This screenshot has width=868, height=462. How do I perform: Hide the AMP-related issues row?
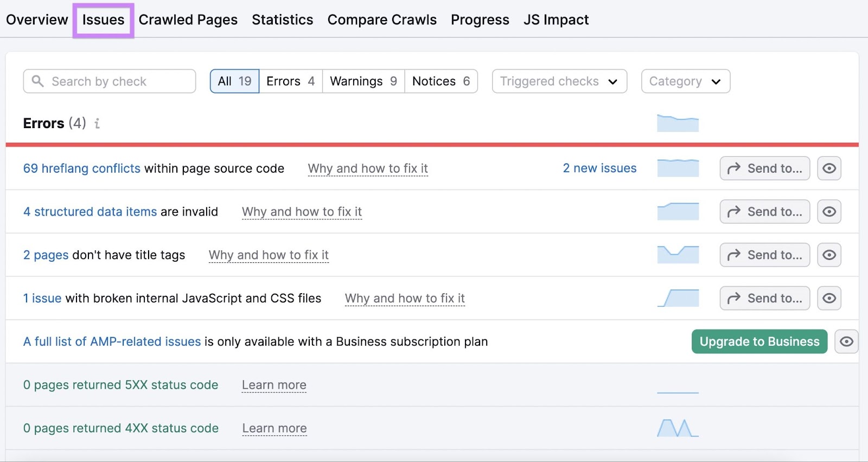pyautogui.click(x=846, y=341)
